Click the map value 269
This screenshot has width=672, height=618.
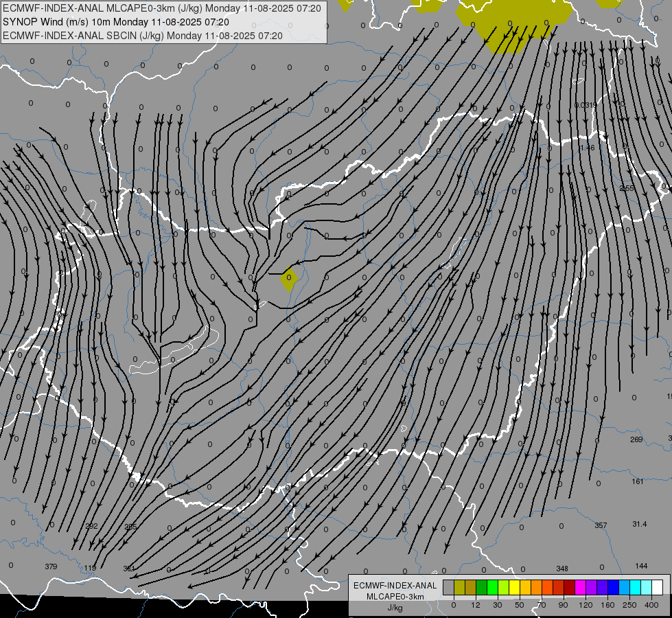tap(636, 439)
